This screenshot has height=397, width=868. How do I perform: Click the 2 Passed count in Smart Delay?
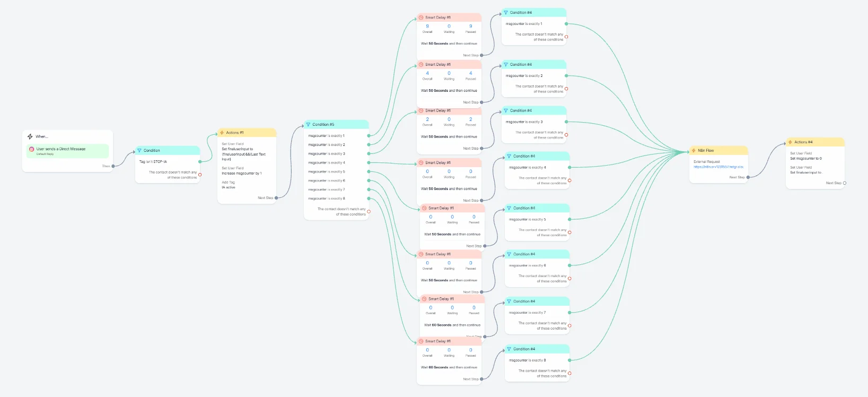471,119
